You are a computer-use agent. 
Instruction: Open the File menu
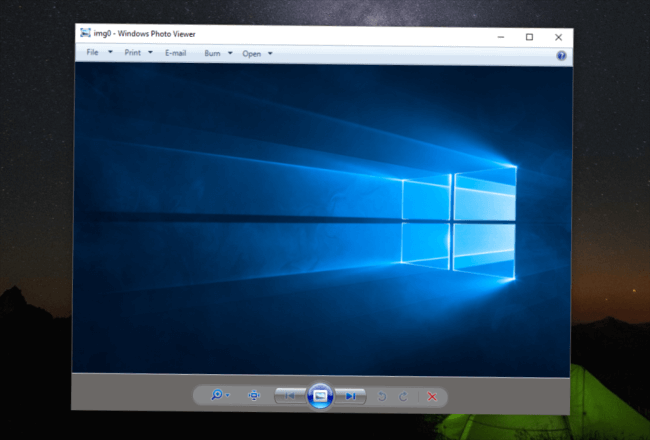92,52
